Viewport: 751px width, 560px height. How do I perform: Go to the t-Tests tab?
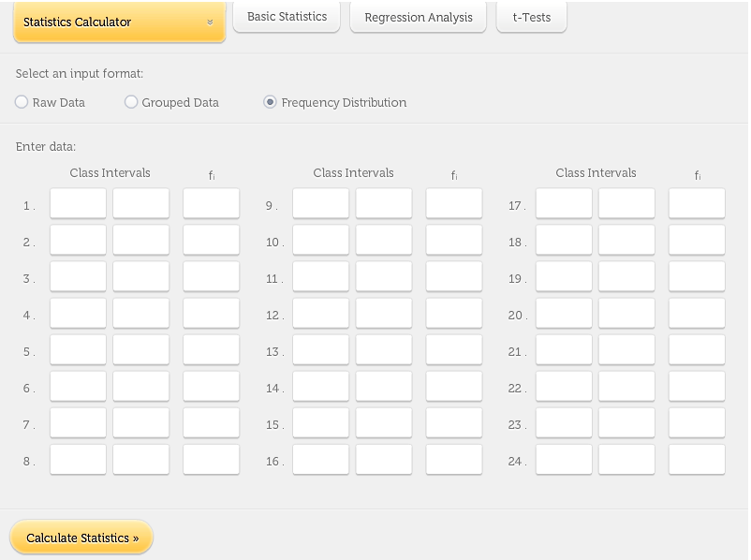click(531, 18)
